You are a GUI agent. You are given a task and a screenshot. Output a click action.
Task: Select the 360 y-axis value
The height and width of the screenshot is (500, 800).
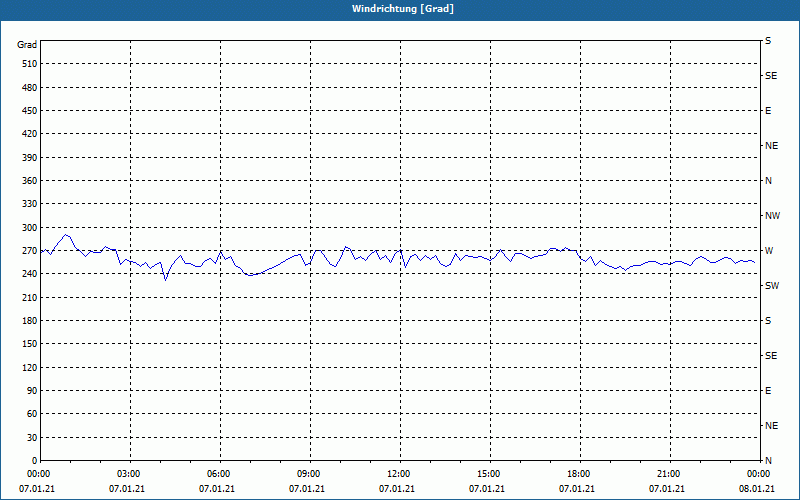coord(30,181)
